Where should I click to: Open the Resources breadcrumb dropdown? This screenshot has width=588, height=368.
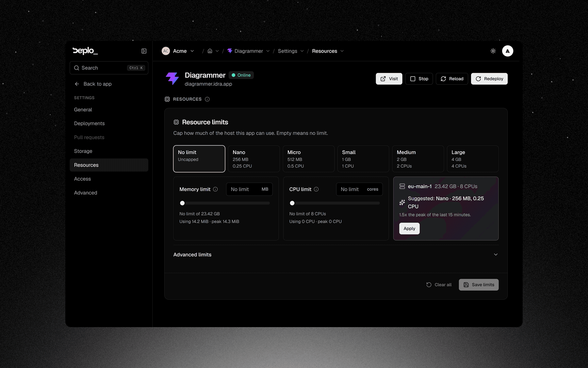[x=342, y=51]
